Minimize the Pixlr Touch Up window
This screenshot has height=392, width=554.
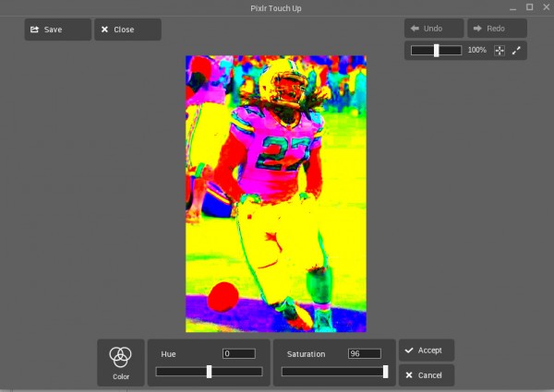pyautogui.click(x=513, y=7)
